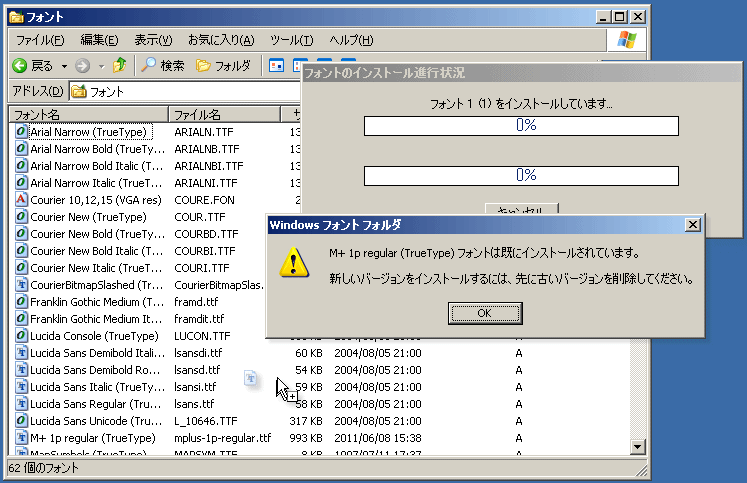Click file name lsansdi.ttf
The width and height of the screenshot is (747, 483).
click(x=198, y=353)
